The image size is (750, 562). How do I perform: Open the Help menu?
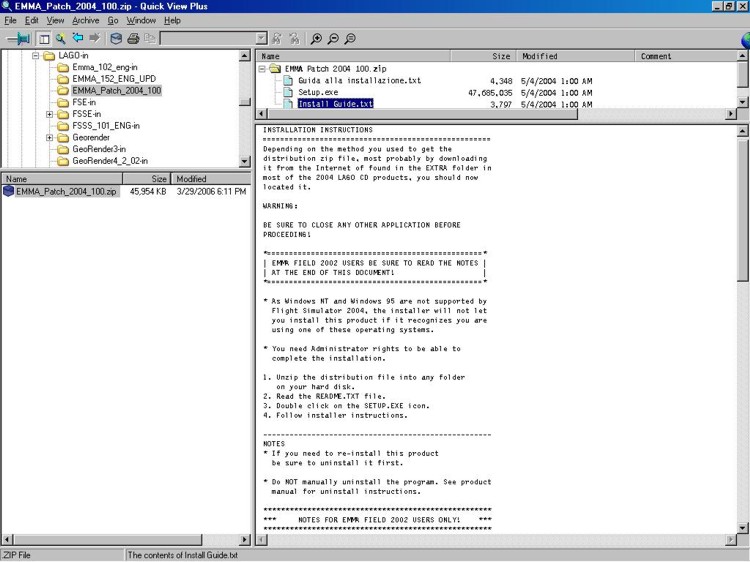172,21
